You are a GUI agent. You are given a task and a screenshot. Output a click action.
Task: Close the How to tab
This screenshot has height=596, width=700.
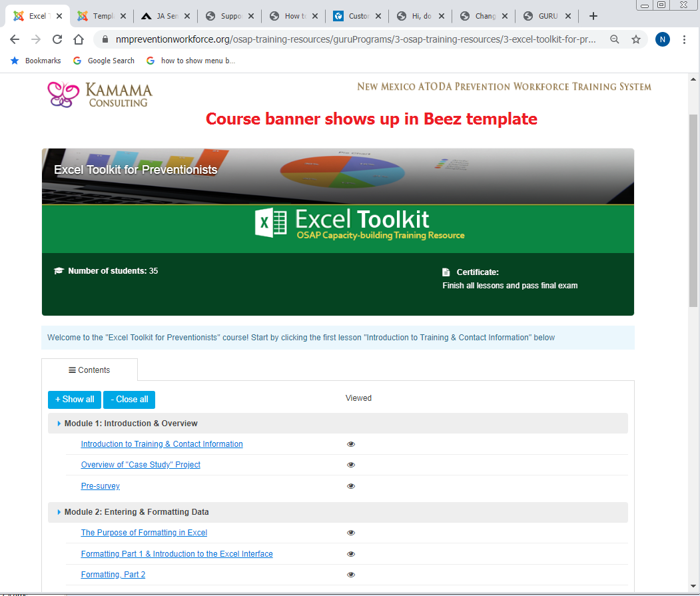point(315,16)
